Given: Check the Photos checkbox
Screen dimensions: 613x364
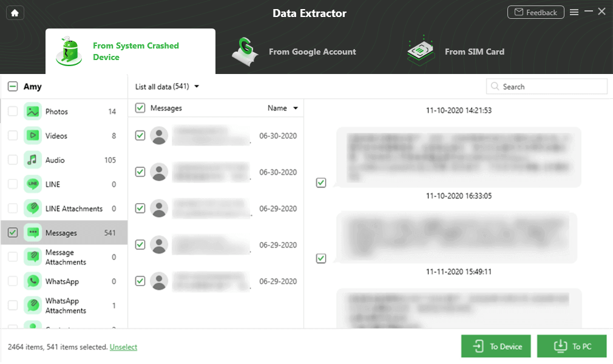Looking at the screenshot, I should pos(13,112).
